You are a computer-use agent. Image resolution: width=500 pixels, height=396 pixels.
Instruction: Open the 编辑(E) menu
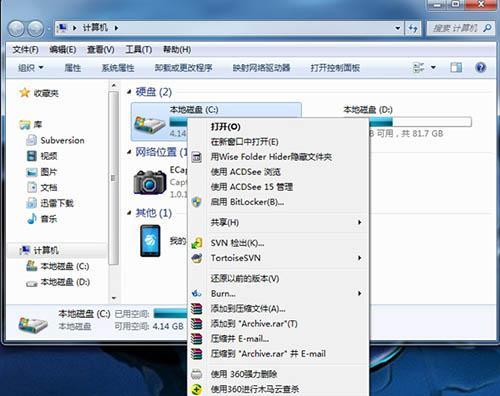click(x=62, y=50)
